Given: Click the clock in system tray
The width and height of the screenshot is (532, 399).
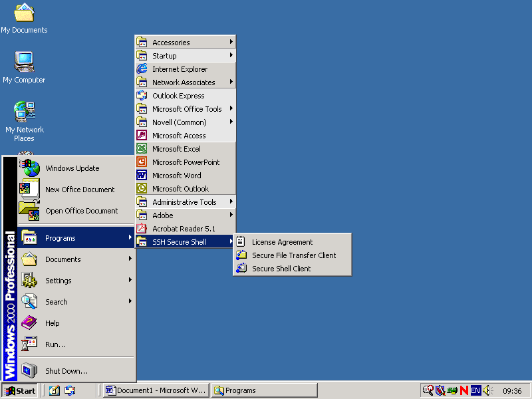Looking at the screenshot, I should click(x=512, y=391).
